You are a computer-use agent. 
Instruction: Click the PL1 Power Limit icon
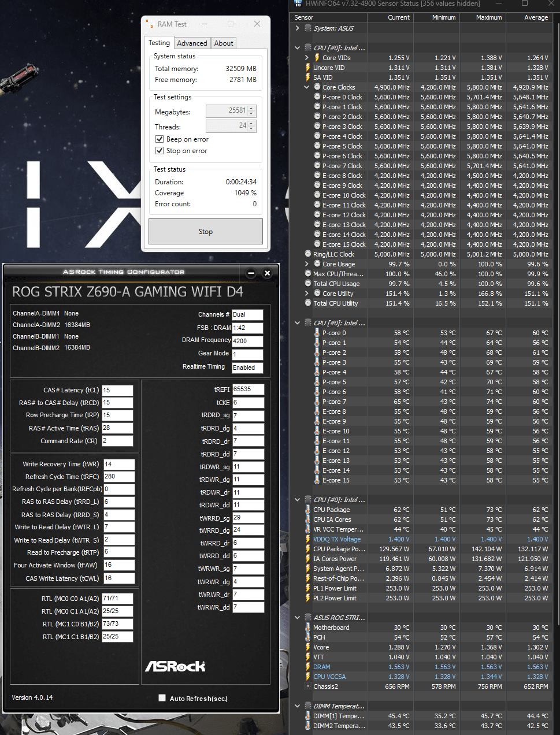click(307, 588)
